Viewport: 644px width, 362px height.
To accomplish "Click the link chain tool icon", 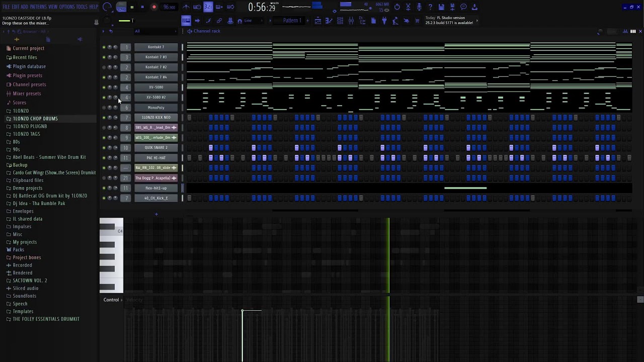I will coord(219,21).
